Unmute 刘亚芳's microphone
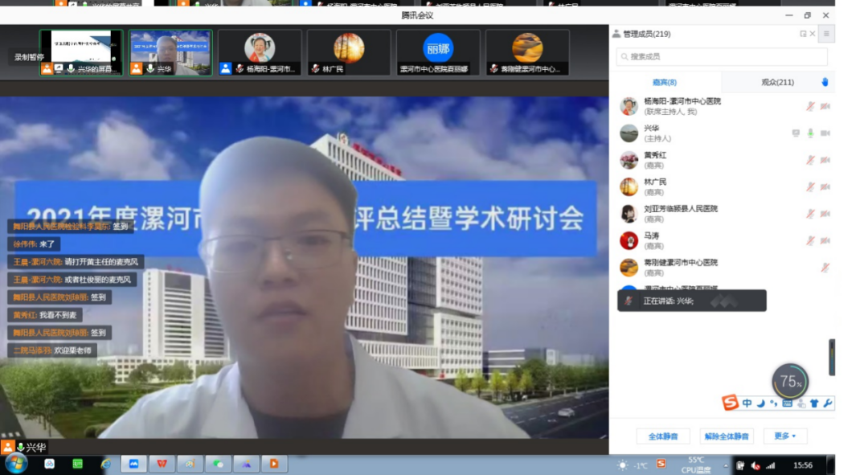The width and height of the screenshot is (868, 475). [x=810, y=214]
